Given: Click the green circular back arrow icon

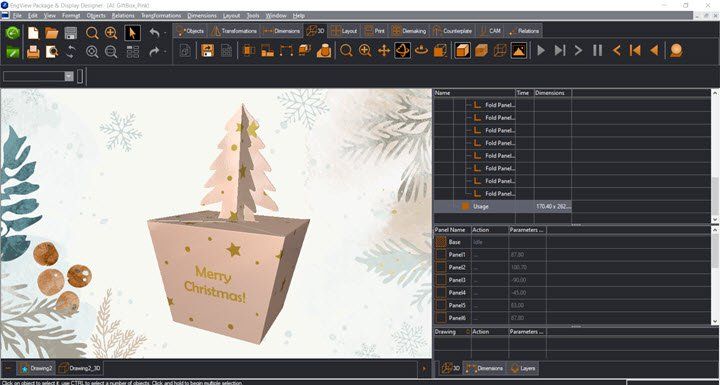Looking at the screenshot, I should click(12, 33).
